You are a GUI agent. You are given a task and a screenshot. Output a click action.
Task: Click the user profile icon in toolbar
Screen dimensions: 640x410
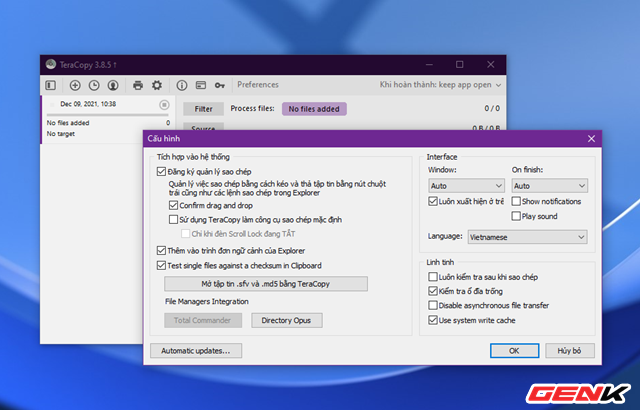click(113, 85)
